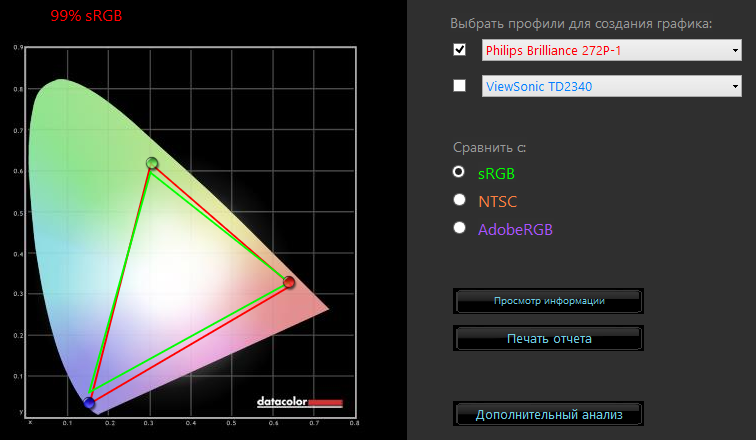Select the AdobeRGB radio button
This screenshot has width=756, height=440.
[460, 228]
